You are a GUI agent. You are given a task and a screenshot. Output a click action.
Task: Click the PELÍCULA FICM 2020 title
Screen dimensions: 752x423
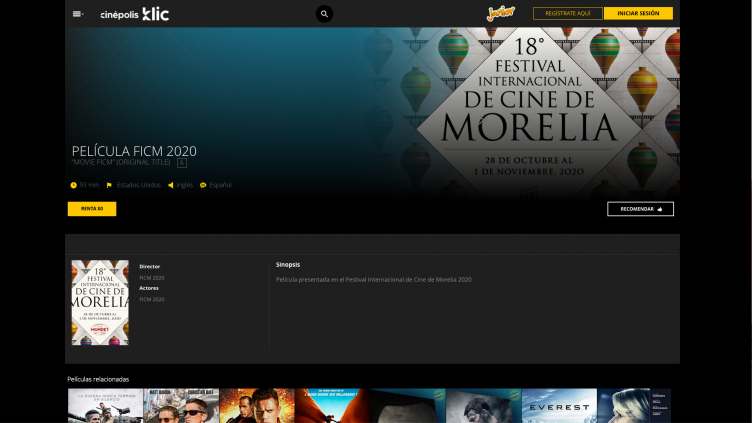134,151
